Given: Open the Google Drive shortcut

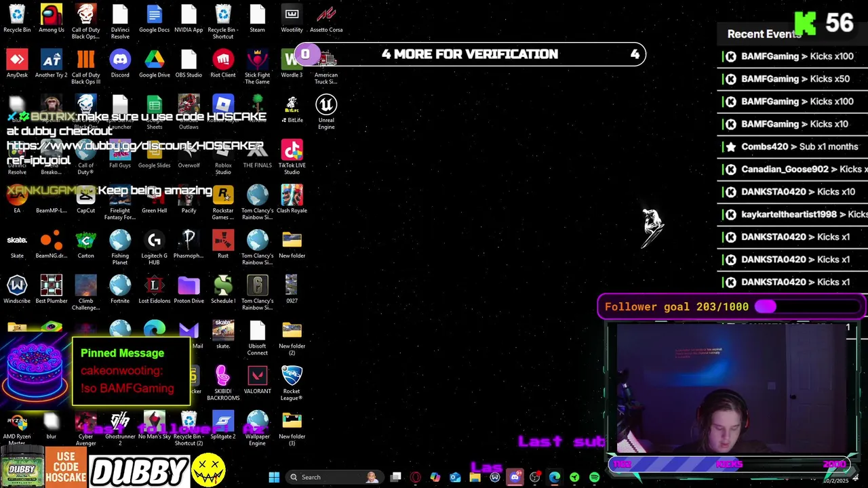Looking at the screenshot, I should [x=154, y=64].
